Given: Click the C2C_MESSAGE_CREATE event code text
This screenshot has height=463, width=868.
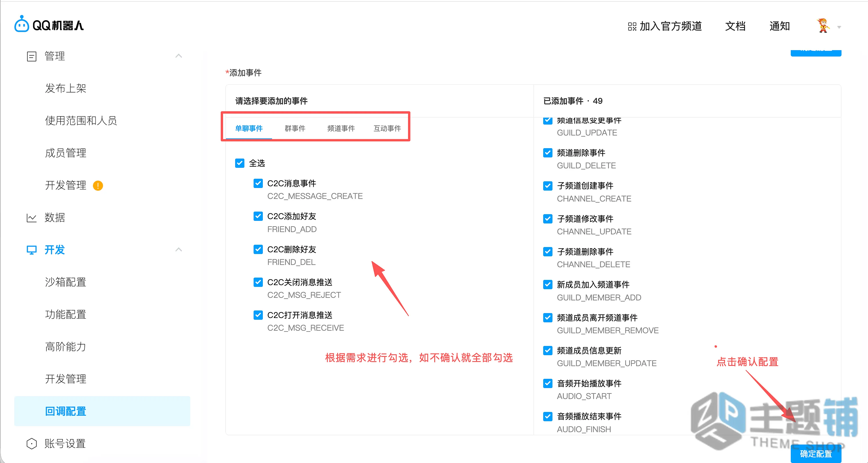Looking at the screenshot, I should point(315,196).
